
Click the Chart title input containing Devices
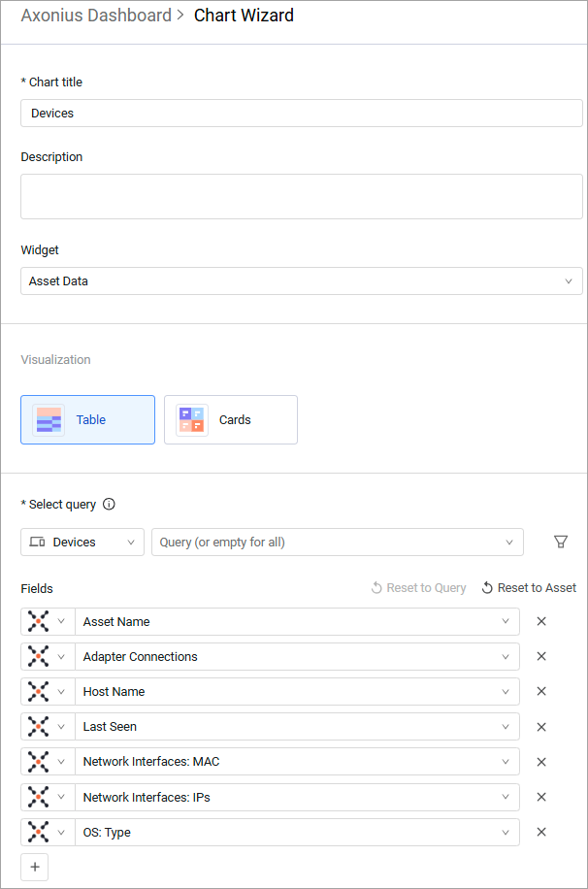click(302, 114)
